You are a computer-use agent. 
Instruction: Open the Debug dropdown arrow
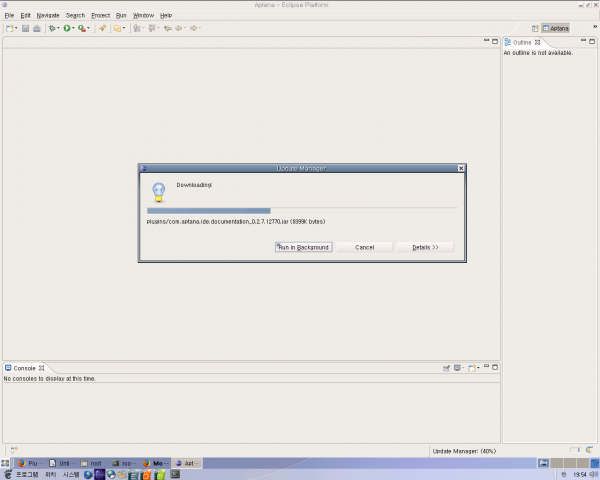(58, 28)
